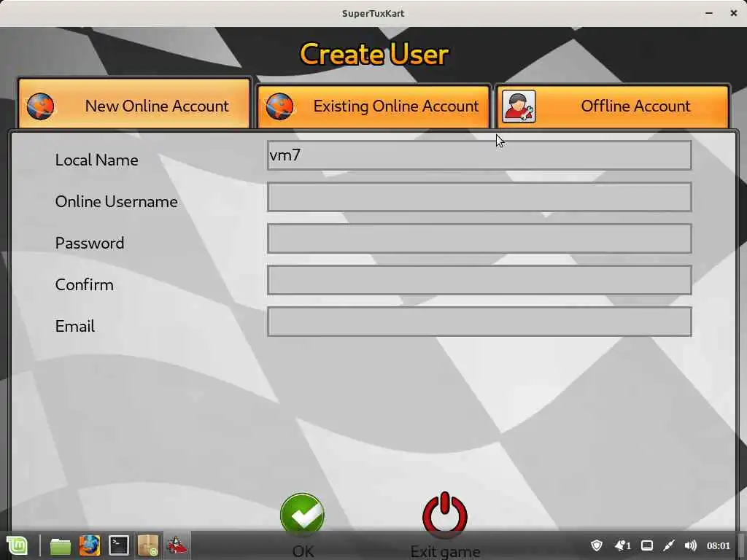Open the security shield tray icon
This screenshot has width=747, height=560.
(x=597, y=545)
